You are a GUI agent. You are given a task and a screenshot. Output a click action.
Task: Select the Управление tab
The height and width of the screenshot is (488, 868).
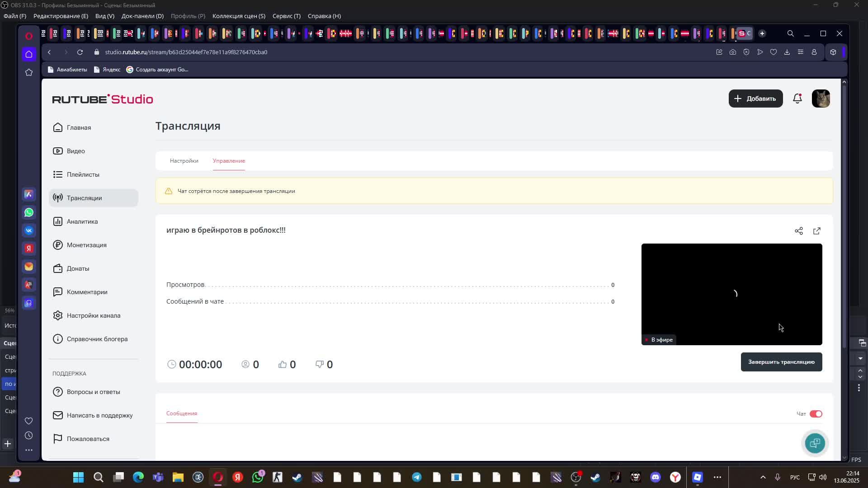(x=229, y=161)
